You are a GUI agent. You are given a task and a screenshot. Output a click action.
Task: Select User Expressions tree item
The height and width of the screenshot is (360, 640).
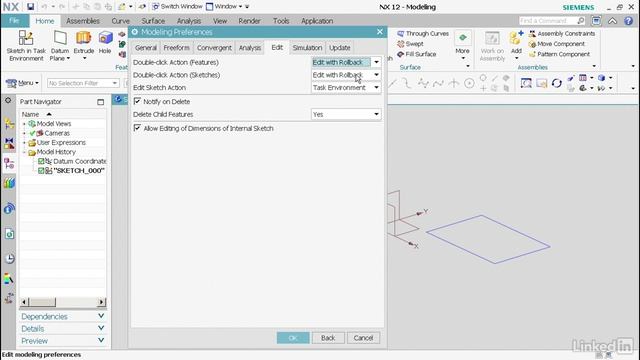pos(61,142)
